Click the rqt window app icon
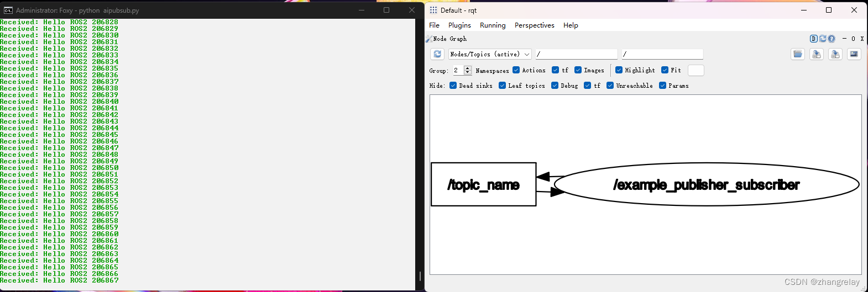868x292 pixels. pos(433,10)
